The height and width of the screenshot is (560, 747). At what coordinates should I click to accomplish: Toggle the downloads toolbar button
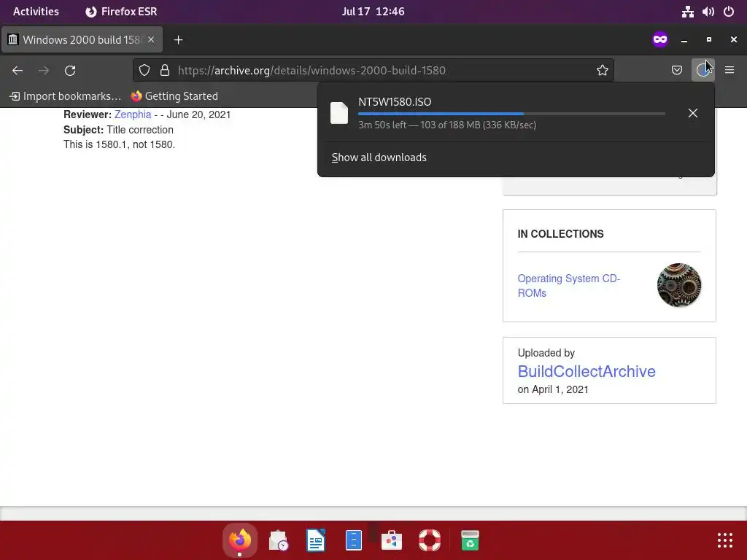coord(703,71)
